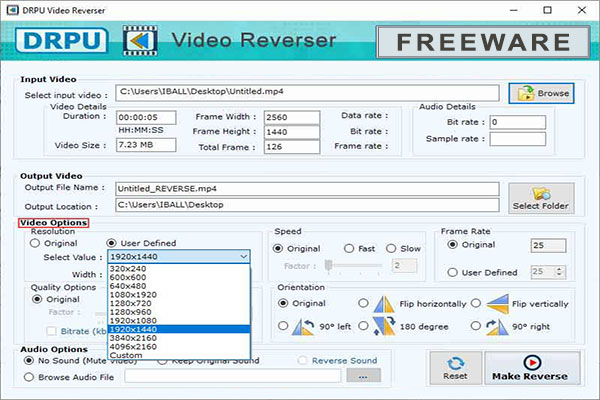
Task: Click the Make Reverse button
Action: (532, 368)
